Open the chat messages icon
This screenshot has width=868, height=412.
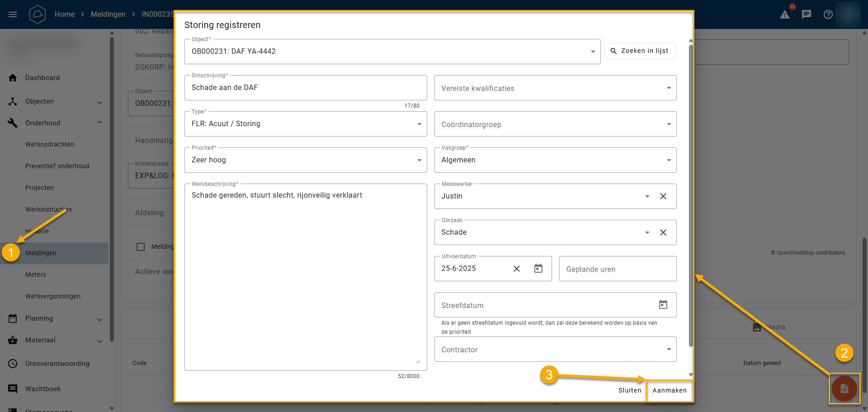coord(807,14)
